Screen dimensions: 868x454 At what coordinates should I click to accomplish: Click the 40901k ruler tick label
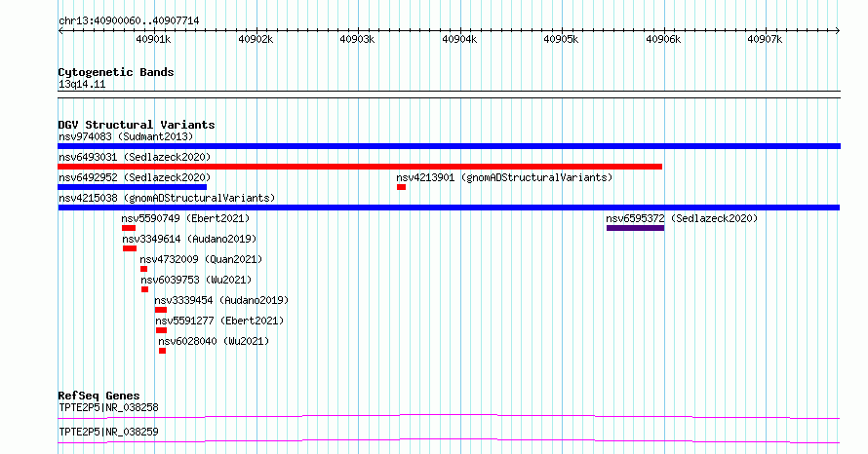153,39
